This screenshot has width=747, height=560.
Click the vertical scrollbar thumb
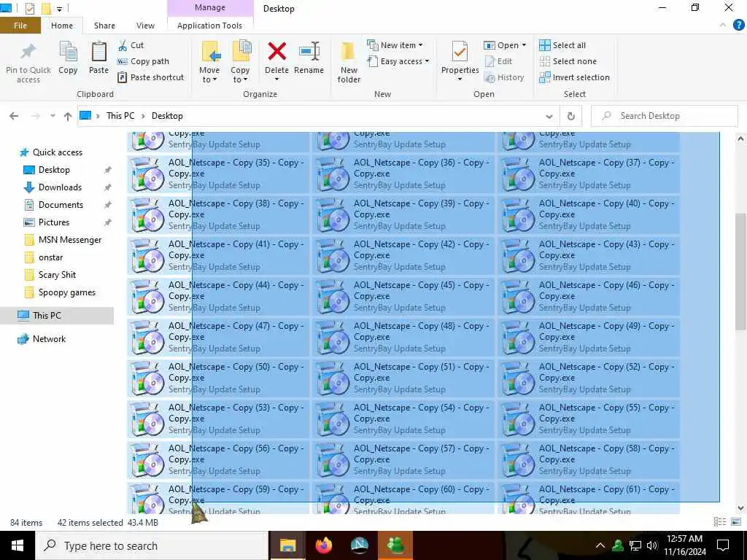[740, 271]
